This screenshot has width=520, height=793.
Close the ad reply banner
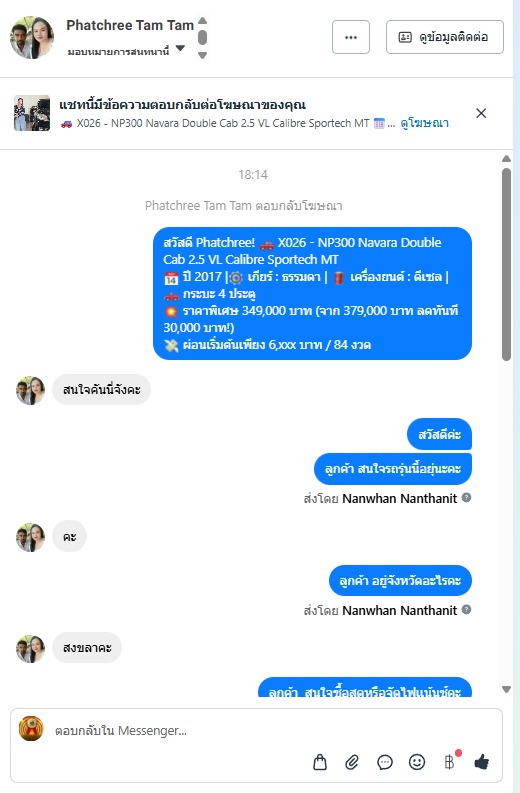[481, 113]
